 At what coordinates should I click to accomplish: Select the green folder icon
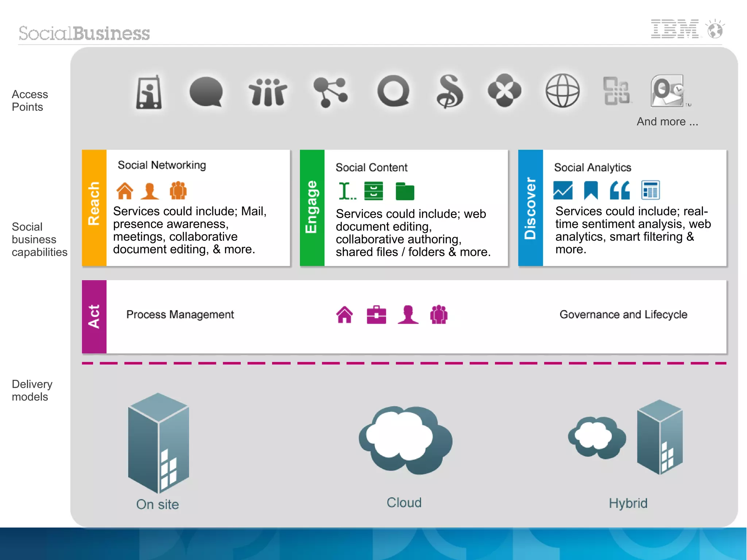405,191
